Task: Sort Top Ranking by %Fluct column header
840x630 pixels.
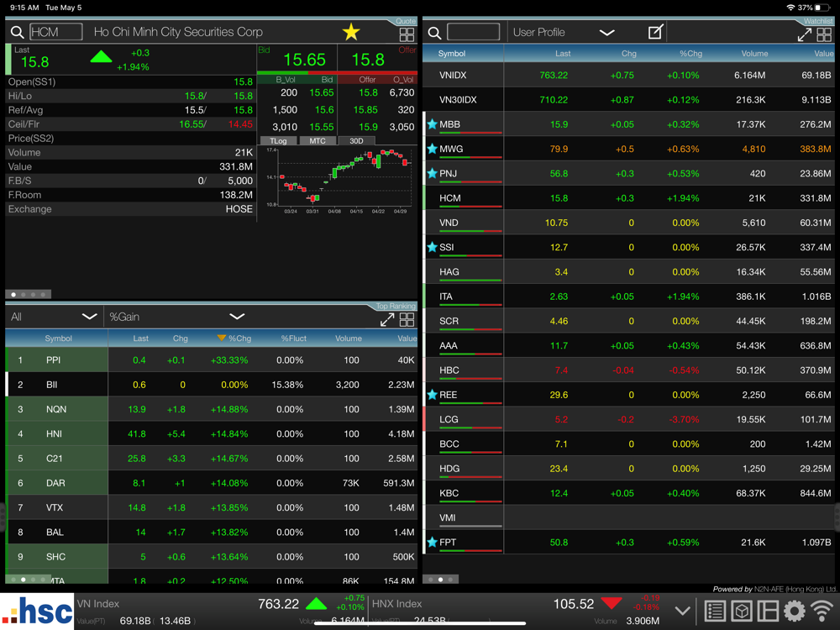Action: 293,339
